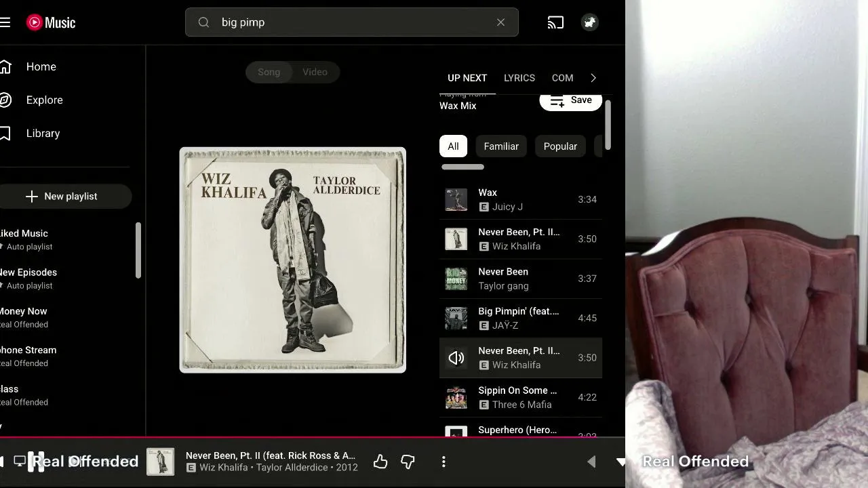Click the Wax song thumbnail
This screenshot has height=488, width=868.
(x=456, y=199)
